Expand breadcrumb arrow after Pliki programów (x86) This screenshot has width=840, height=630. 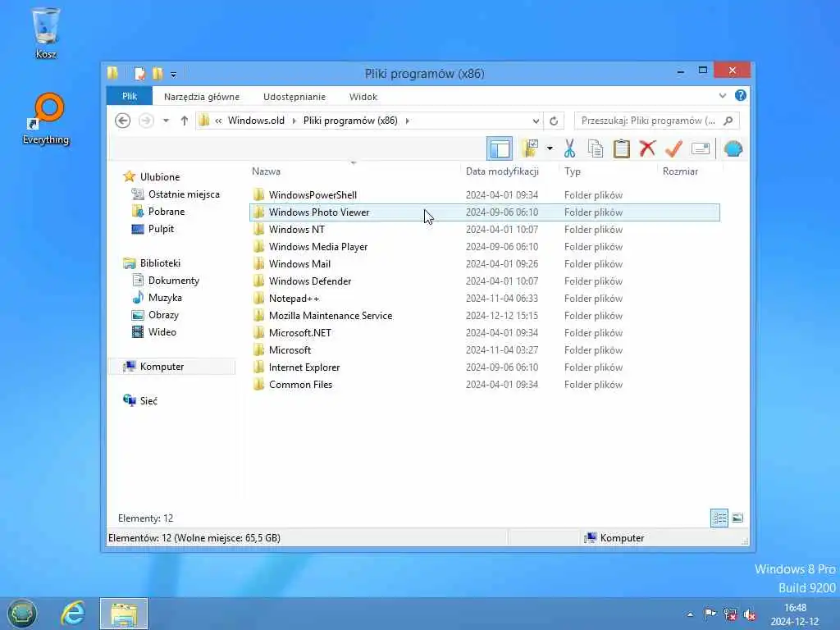[408, 121]
